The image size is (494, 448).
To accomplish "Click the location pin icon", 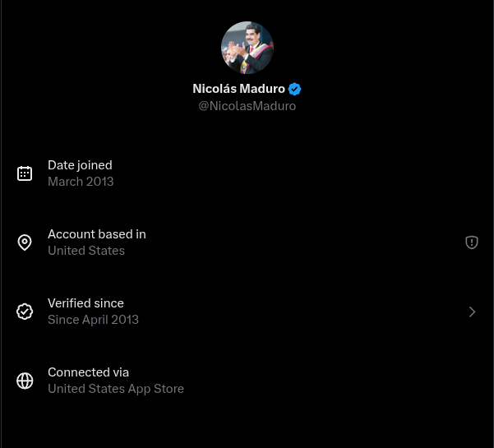I will click(x=25, y=242).
